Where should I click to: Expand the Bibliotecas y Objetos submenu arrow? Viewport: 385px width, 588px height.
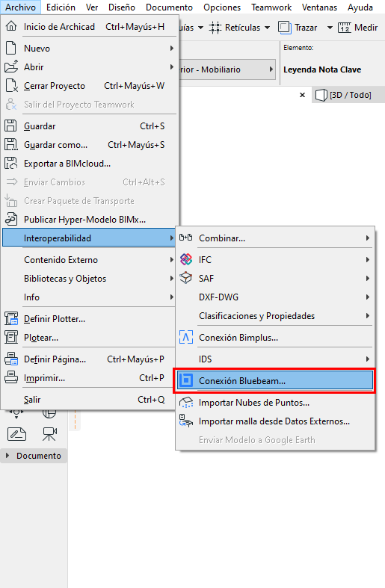(171, 278)
